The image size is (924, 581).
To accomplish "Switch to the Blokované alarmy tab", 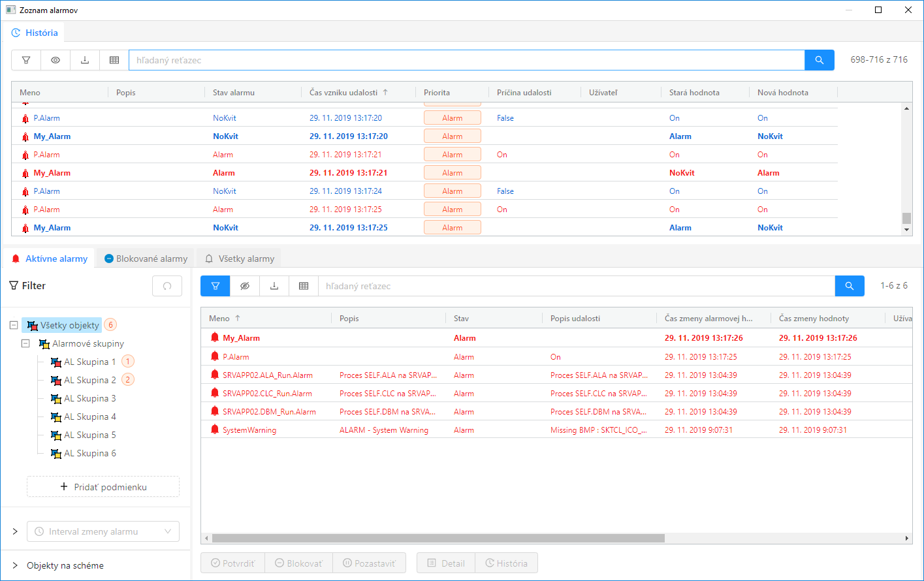I will tap(146, 259).
